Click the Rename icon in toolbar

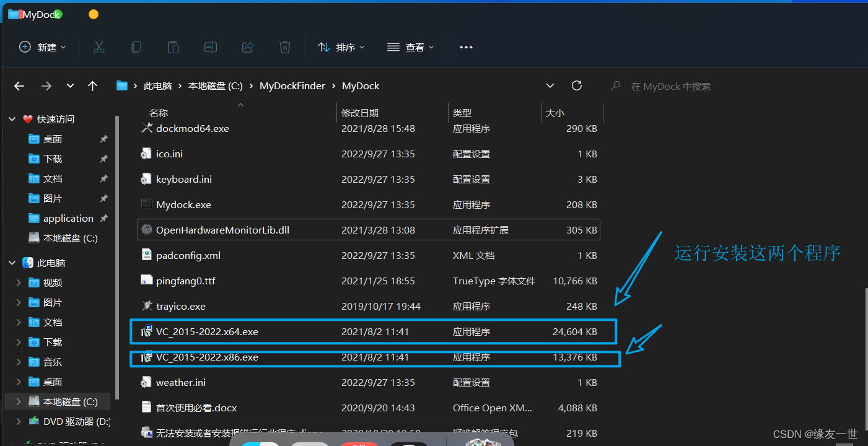pyautogui.click(x=211, y=47)
